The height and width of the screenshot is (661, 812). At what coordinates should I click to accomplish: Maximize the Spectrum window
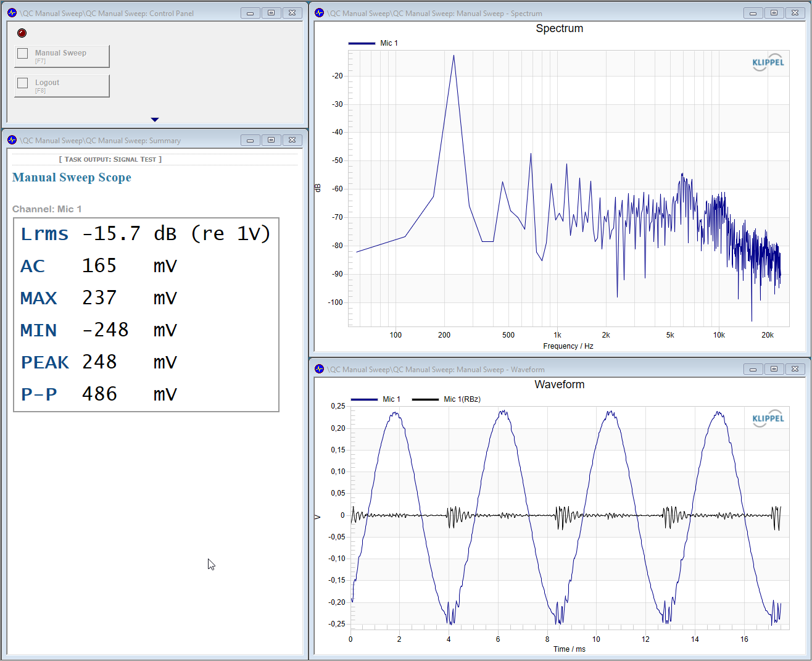[774, 13]
